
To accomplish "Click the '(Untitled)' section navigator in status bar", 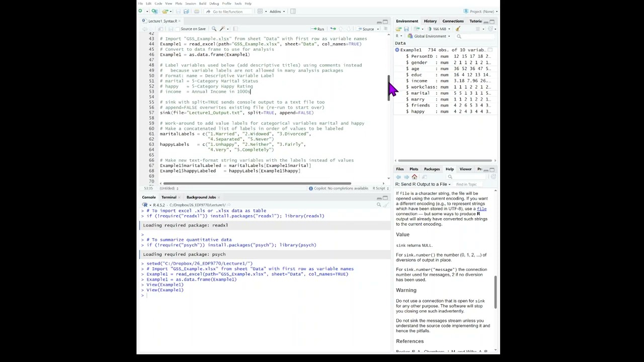I will pyautogui.click(x=168, y=189).
